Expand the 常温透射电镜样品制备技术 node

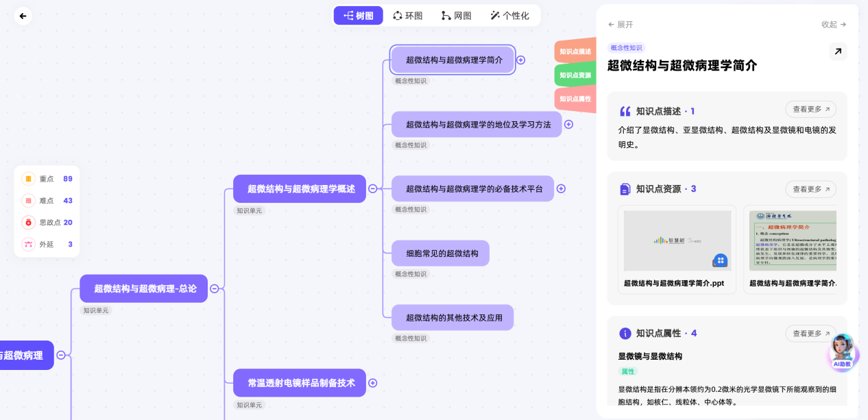[x=373, y=383]
